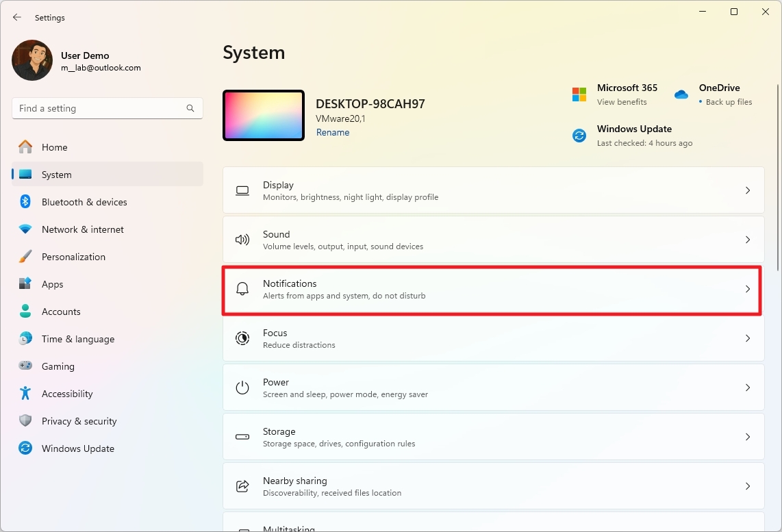Click the search magnifier icon
This screenshot has height=532, width=782.
190,108
